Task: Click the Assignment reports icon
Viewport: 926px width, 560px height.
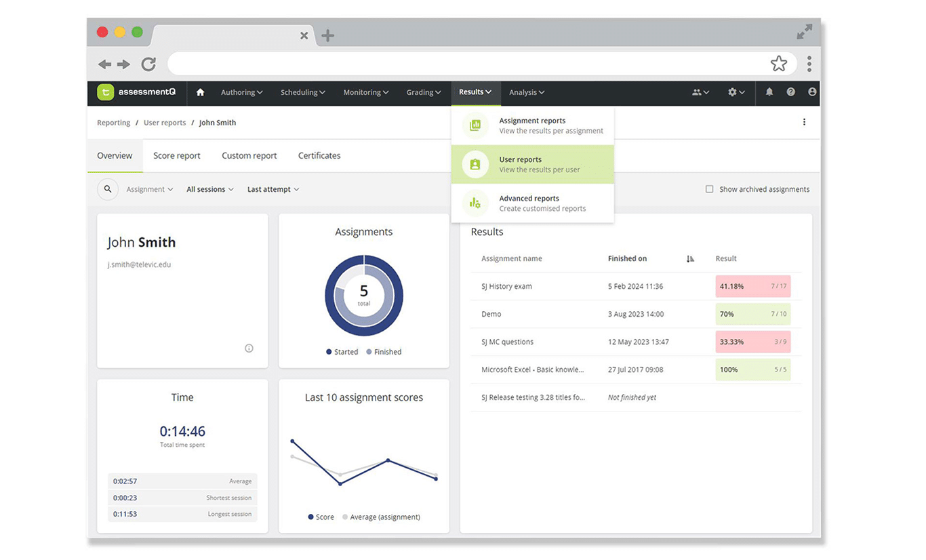Action: 475,125
